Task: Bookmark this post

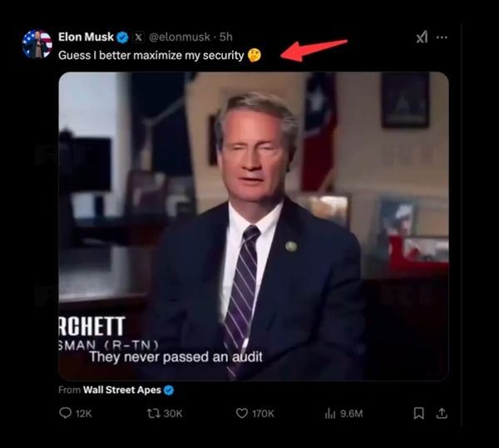Action: (419, 413)
